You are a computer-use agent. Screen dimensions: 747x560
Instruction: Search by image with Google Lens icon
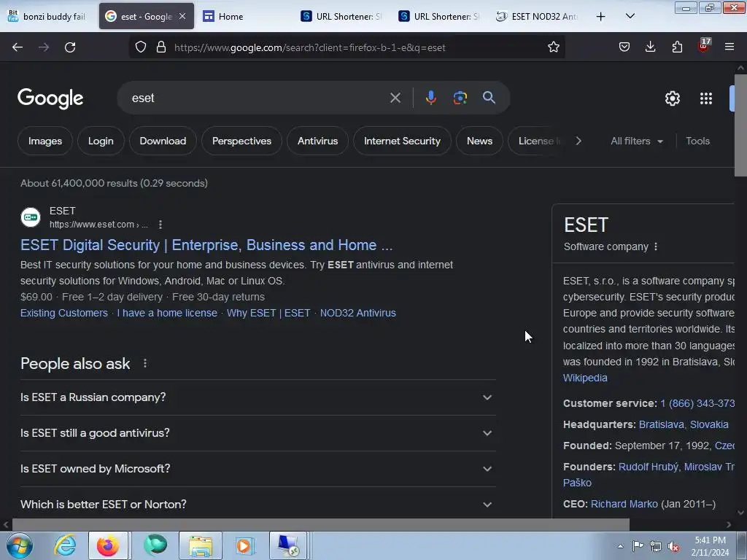pyautogui.click(x=460, y=98)
